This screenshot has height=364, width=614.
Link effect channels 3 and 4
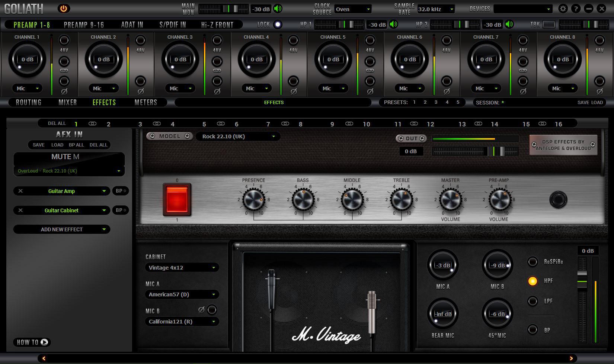(157, 123)
